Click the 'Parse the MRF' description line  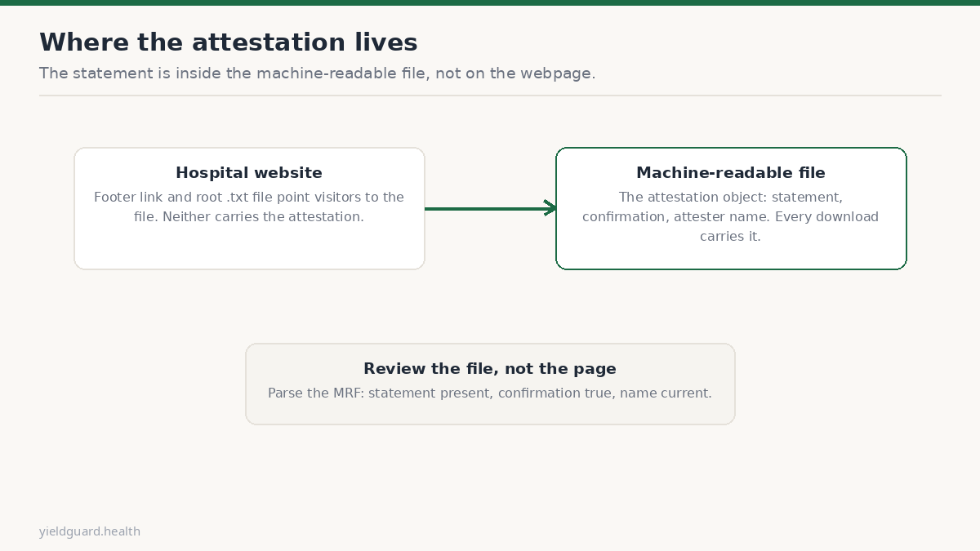(490, 393)
